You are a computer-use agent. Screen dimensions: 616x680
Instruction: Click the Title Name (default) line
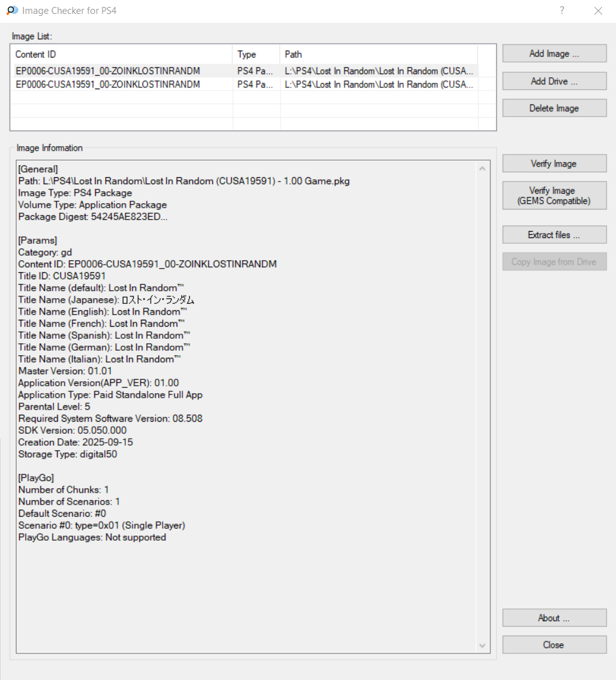click(101, 288)
